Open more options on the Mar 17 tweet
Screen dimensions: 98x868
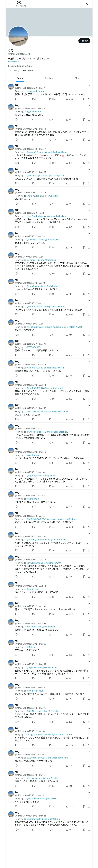[89, 146]
